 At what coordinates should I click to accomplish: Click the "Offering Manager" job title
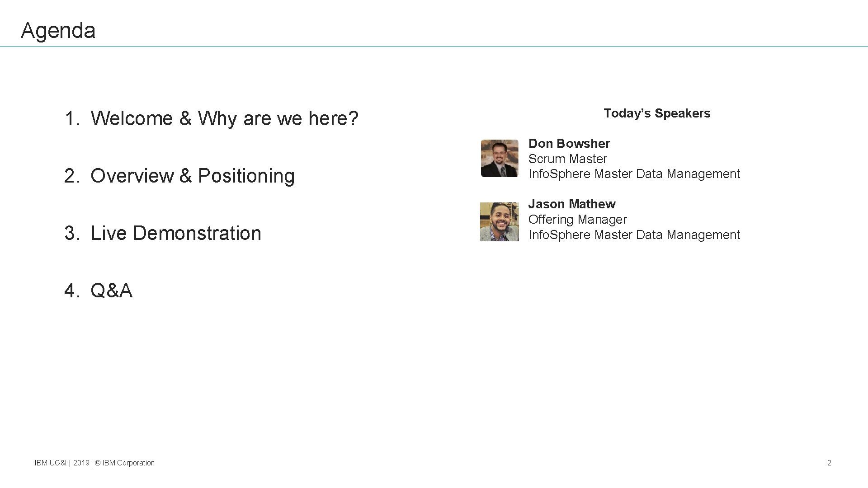tap(577, 220)
